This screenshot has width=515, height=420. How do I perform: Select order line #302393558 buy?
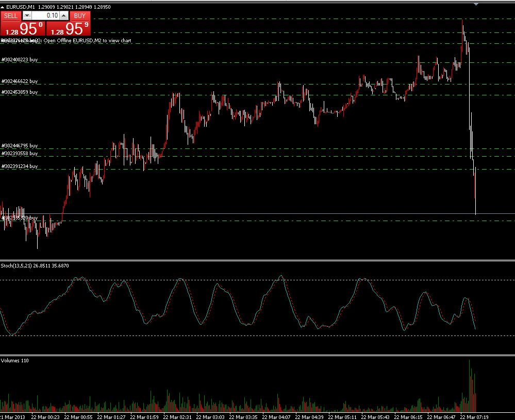coord(20,154)
